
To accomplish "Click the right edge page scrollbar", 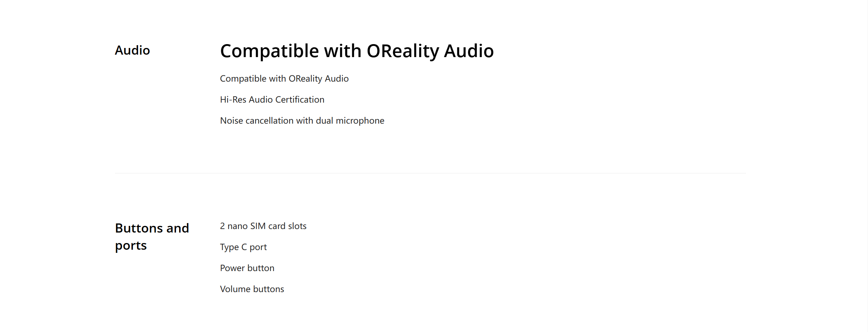I will click(868, 166).
